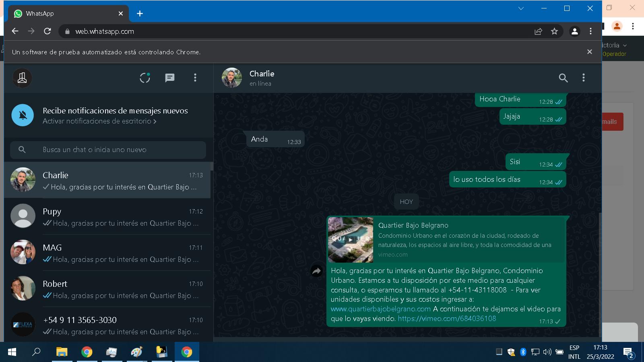Open the Robert chat
Viewport: 644px width, 362px height.
coord(107,289)
